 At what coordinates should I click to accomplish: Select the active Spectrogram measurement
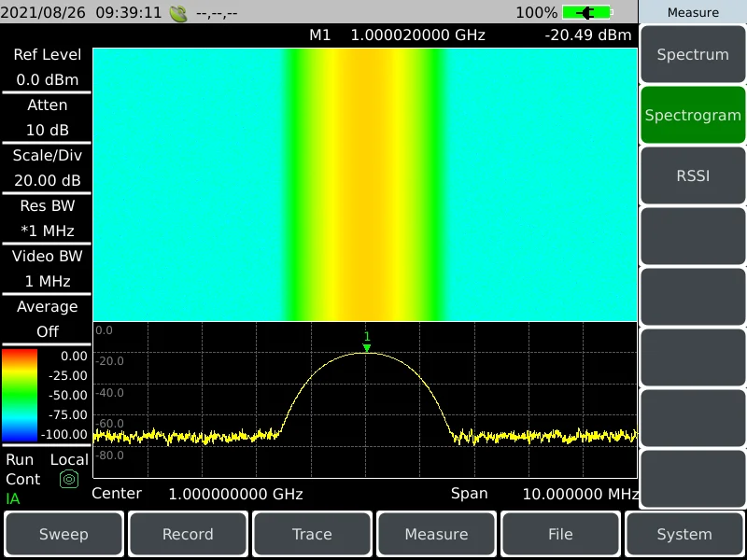[692, 115]
